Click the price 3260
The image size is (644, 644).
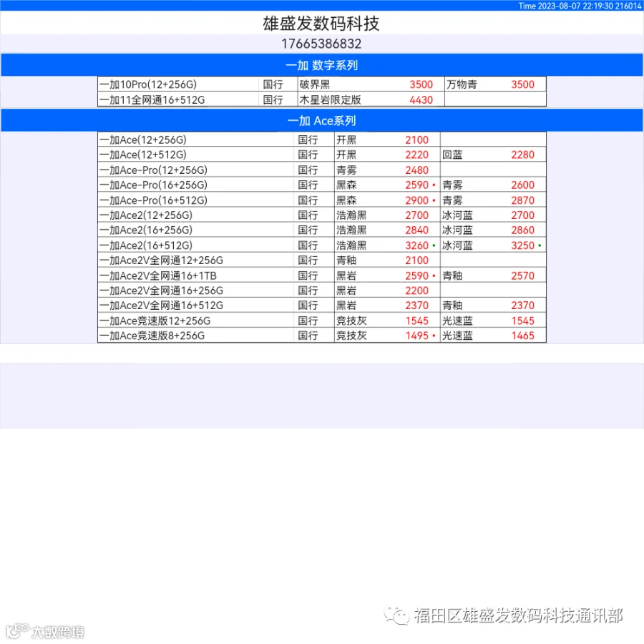[x=416, y=245]
